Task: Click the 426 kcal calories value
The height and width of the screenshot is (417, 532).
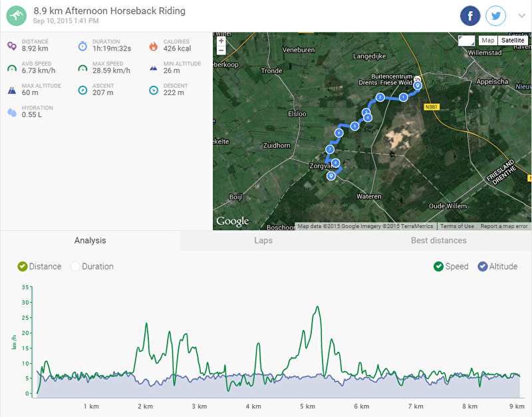Action: pos(177,49)
